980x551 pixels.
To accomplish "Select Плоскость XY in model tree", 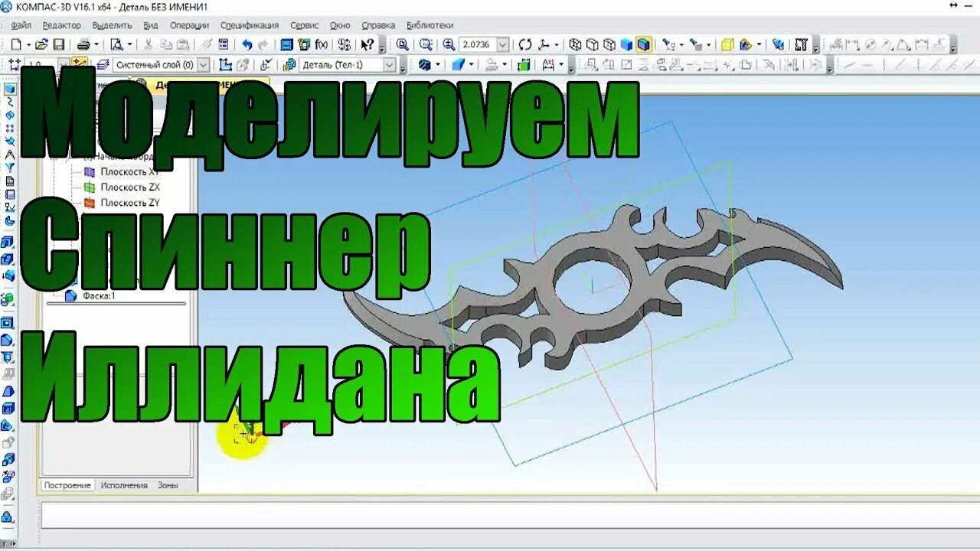I will tap(129, 172).
